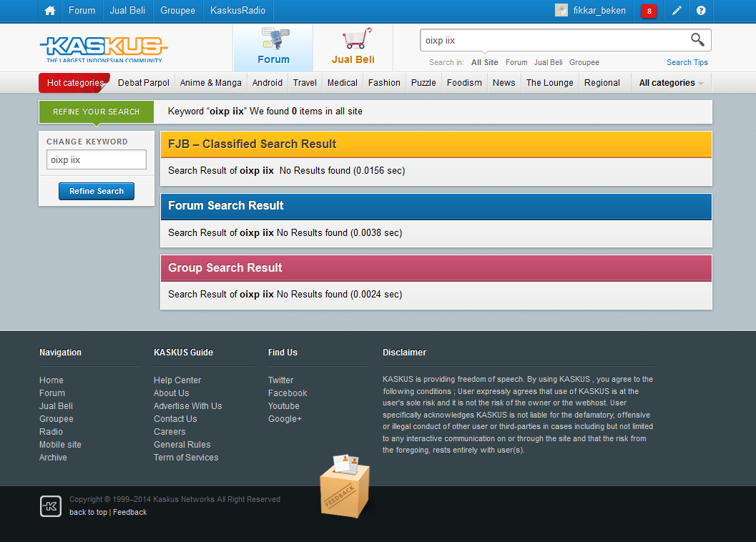Open the footer Radio link
756x542 pixels.
click(x=51, y=432)
